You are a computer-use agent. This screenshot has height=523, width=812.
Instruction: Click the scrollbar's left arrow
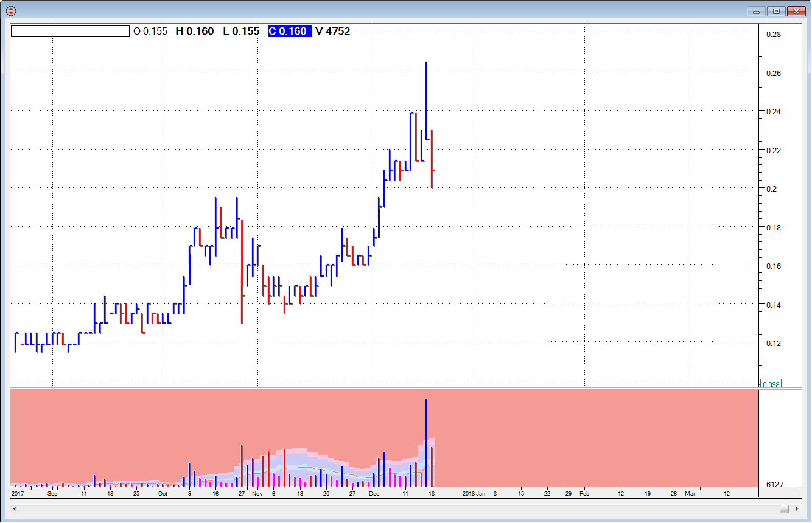click(x=15, y=508)
